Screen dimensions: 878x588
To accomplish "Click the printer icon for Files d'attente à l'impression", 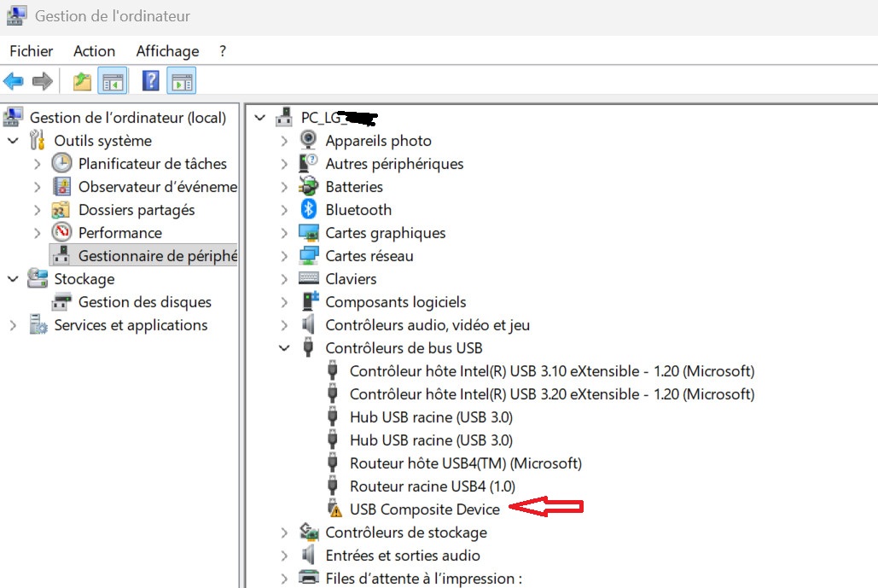I will (309, 578).
